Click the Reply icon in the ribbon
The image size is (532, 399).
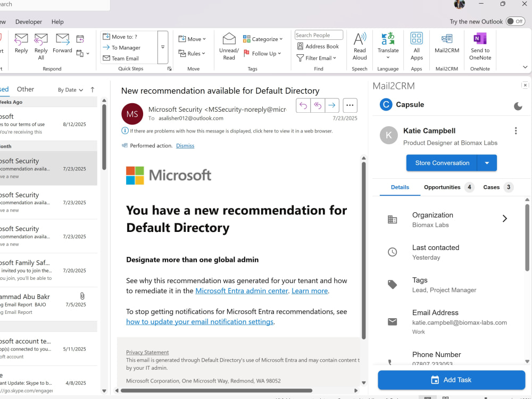21,44
